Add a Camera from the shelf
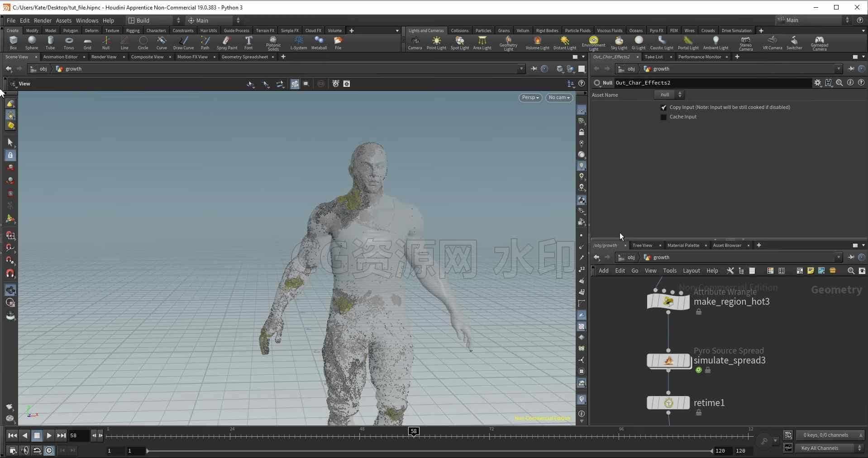Screen dimensions: 868x458 [x=415, y=42]
